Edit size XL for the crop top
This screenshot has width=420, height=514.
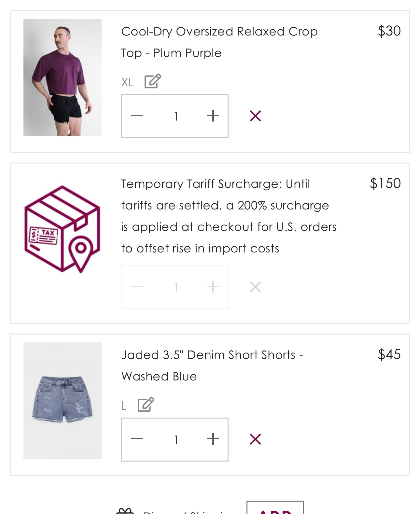pos(153,81)
